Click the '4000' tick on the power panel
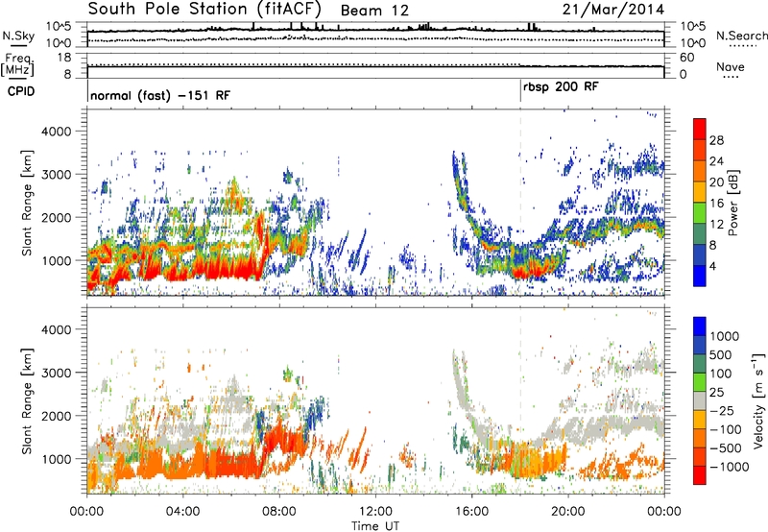768x532 pixels. pos(57,132)
